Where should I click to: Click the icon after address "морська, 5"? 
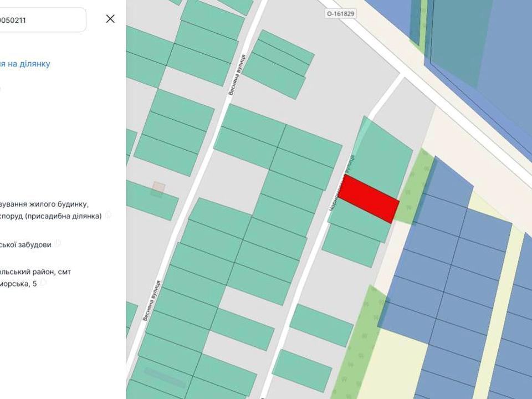pyautogui.click(x=44, y=283)
